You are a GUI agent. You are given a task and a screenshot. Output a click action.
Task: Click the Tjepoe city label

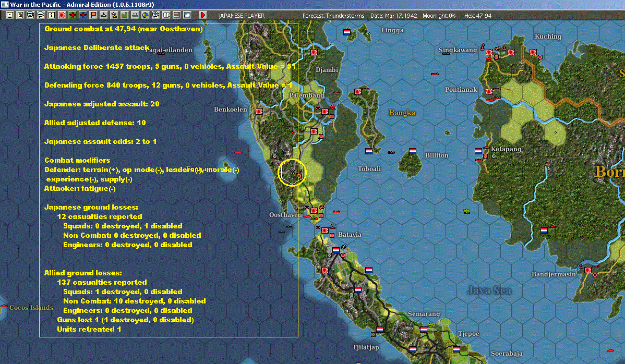tap(468, 334)
